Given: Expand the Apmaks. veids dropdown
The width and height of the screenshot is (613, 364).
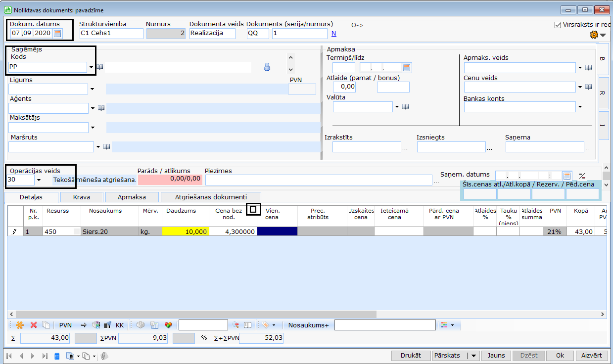Looking at the screenshot, I should [x=580, y=68].
